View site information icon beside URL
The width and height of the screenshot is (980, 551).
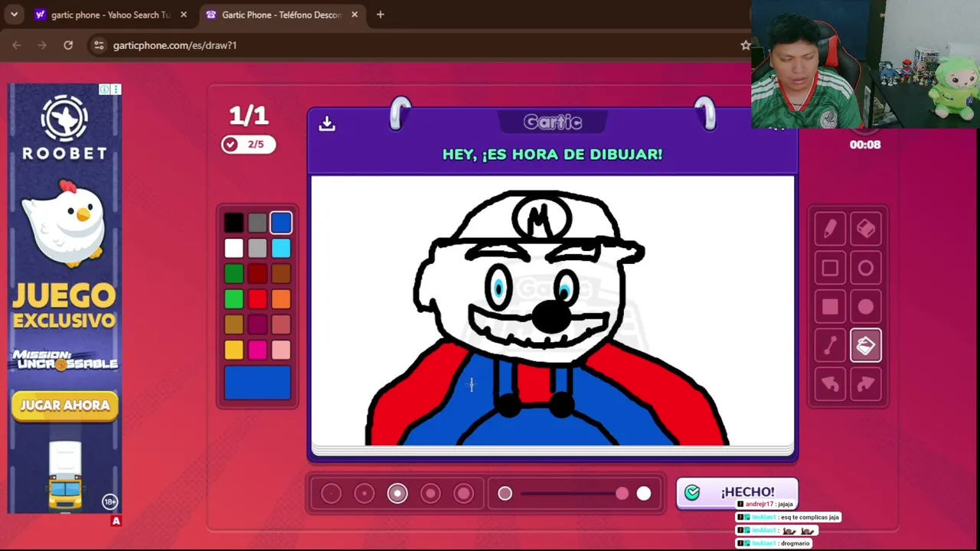pyautogui.click(x=98, y=45)
